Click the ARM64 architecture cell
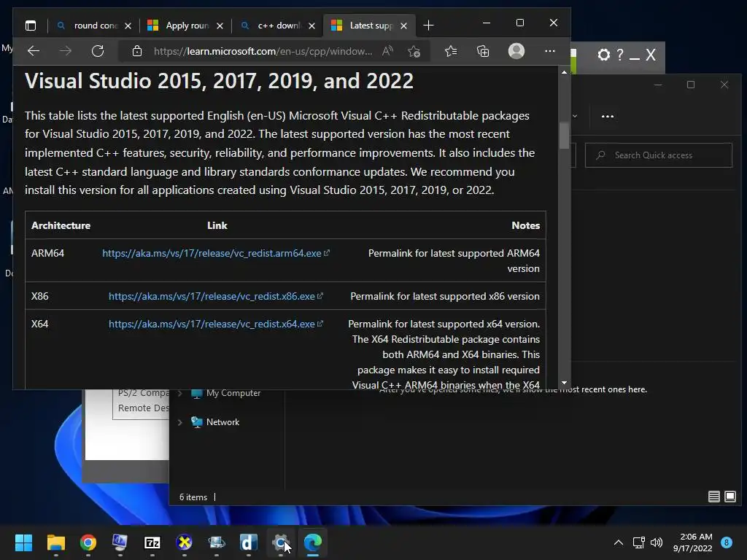Image resolution: width=747 pixels, height=560 pixels. tap(47, 253)
